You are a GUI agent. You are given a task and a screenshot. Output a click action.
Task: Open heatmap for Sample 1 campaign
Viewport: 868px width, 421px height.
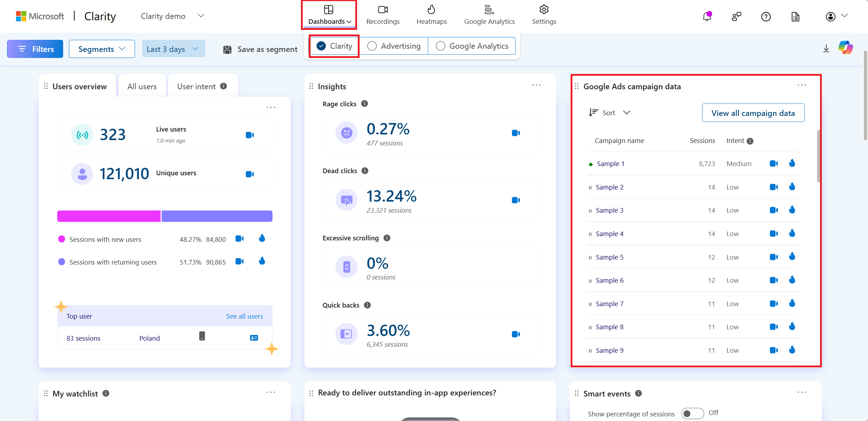coord(792,163)
